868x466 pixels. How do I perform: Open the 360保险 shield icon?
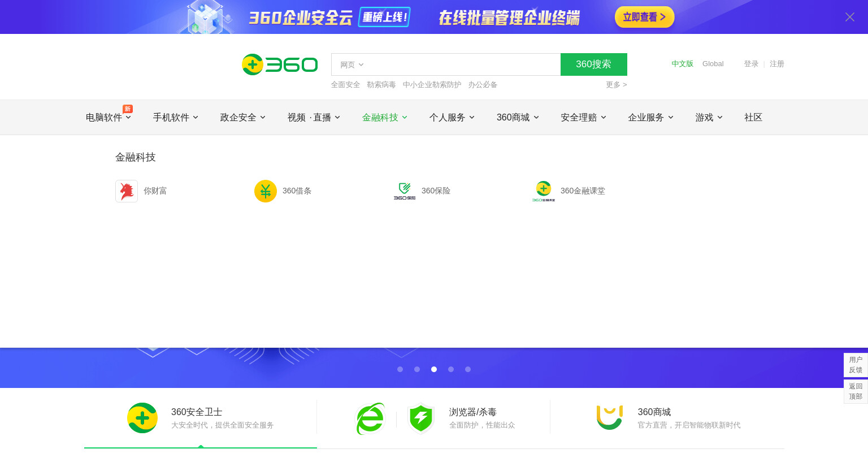coord(405,191)
